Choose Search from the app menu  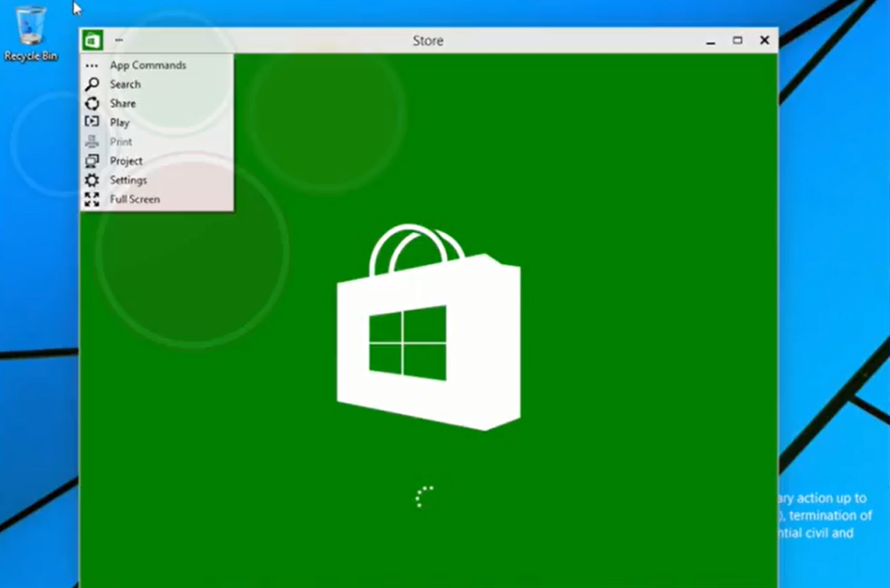(x=125, y=85)
